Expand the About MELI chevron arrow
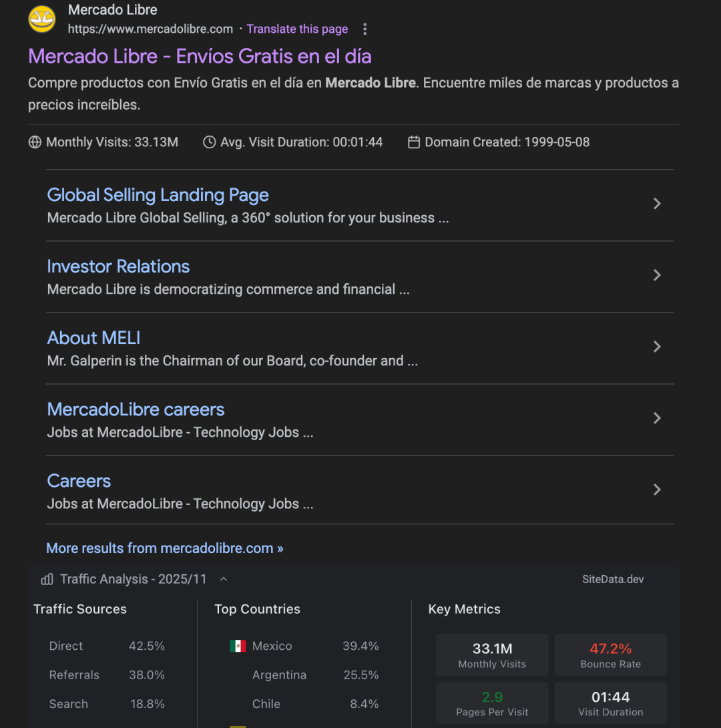The image size is (721, 728). click(x=657, y=347)
